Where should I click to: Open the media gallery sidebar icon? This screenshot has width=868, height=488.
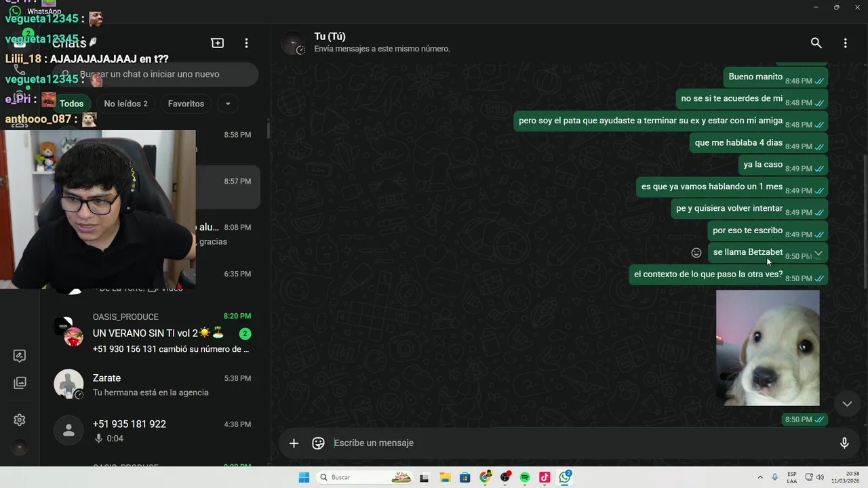[20, 383]
